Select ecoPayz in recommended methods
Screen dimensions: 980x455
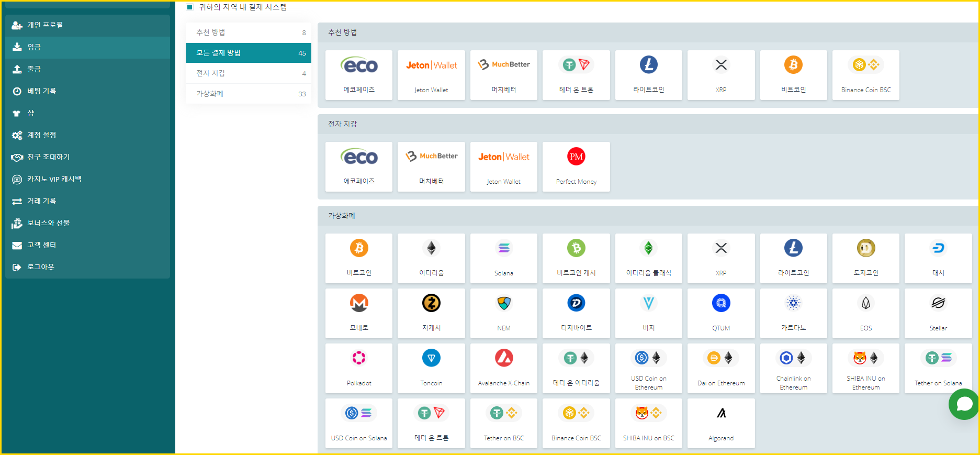pyautogui.click(x=359, y=75)
